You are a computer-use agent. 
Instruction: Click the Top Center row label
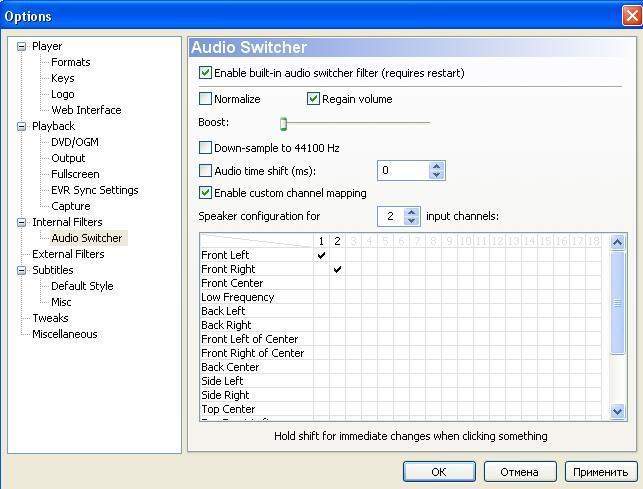point(228,409)
